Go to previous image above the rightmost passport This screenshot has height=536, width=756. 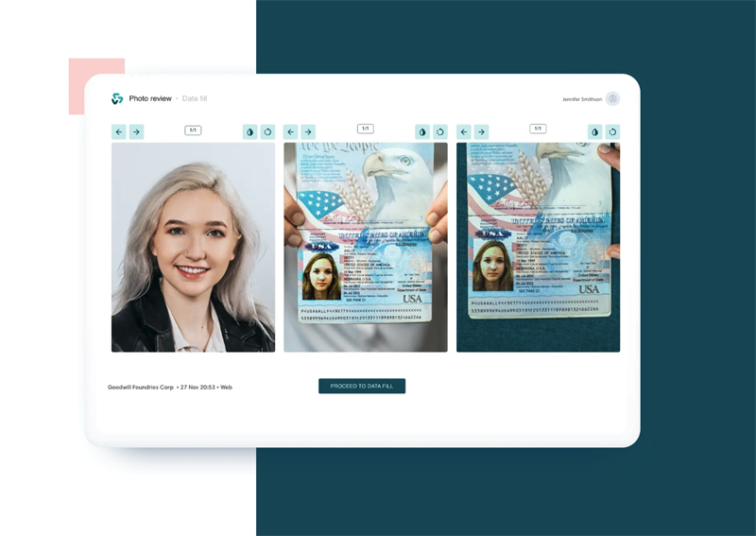tap(464, 132)
